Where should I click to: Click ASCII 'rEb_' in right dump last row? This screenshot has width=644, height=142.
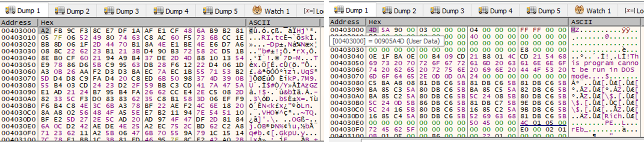click(x=579, y=129)
